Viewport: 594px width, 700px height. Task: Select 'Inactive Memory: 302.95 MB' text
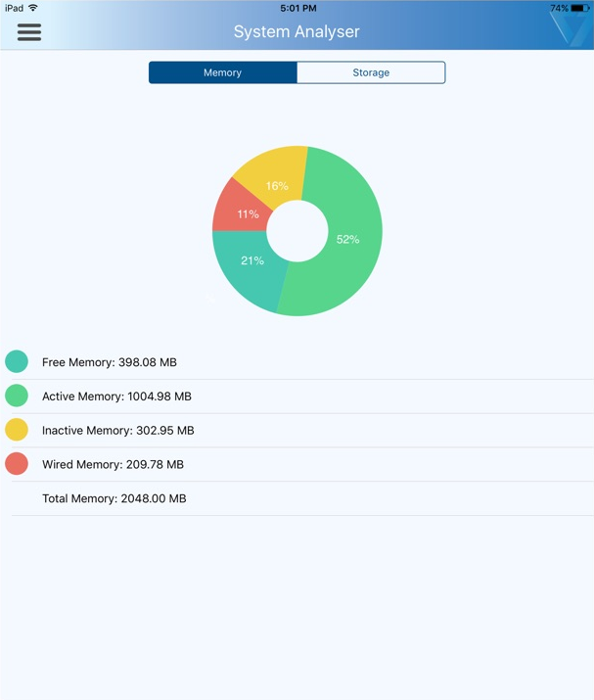tap(118, 431)
